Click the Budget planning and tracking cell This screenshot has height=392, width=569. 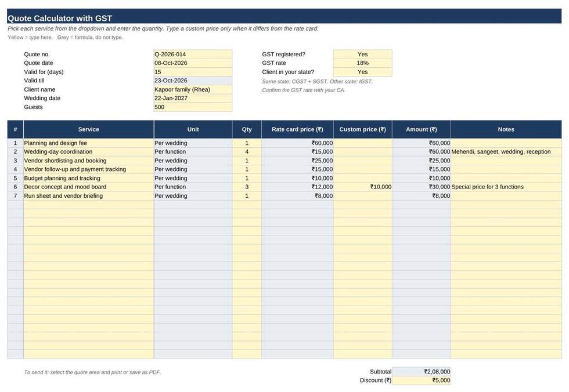pyautogui.click(x=88, y=178)
